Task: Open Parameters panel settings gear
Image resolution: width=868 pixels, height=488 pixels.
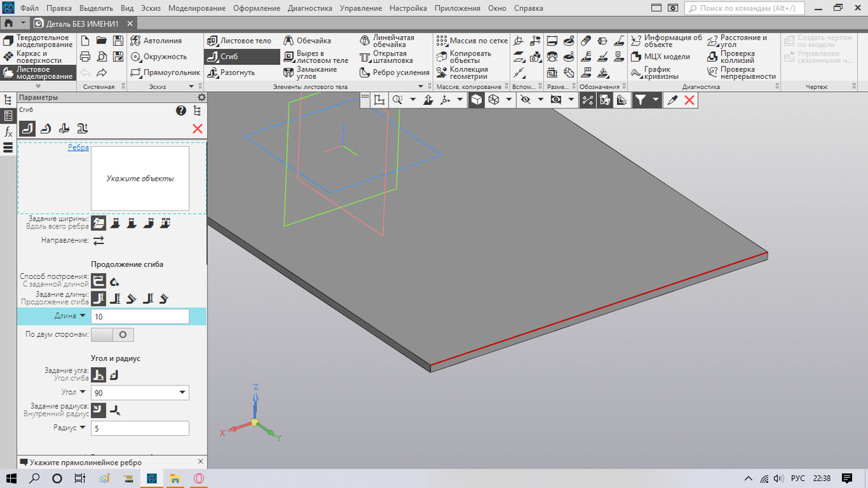Action: tap(201, 97)
